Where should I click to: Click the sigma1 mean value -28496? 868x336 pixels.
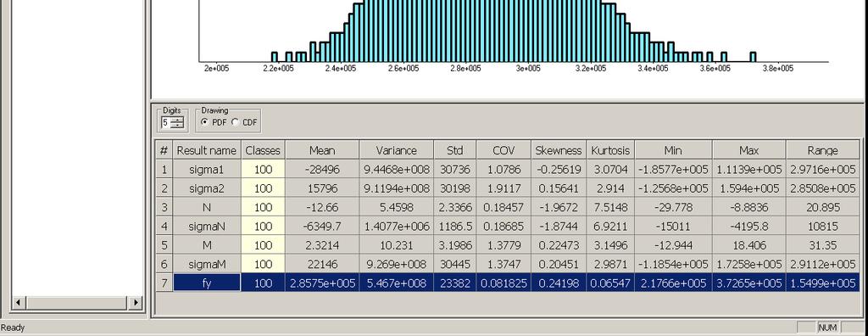coord(322,170)
